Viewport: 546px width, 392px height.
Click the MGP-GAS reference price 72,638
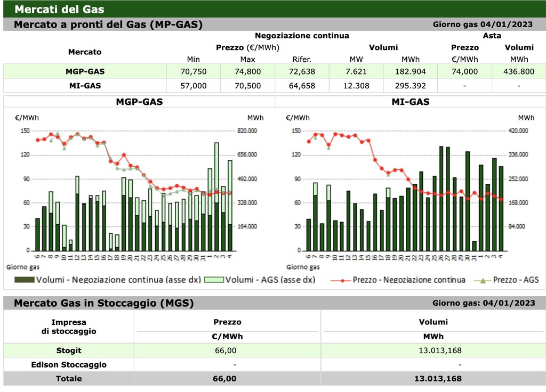coord(302,71)
